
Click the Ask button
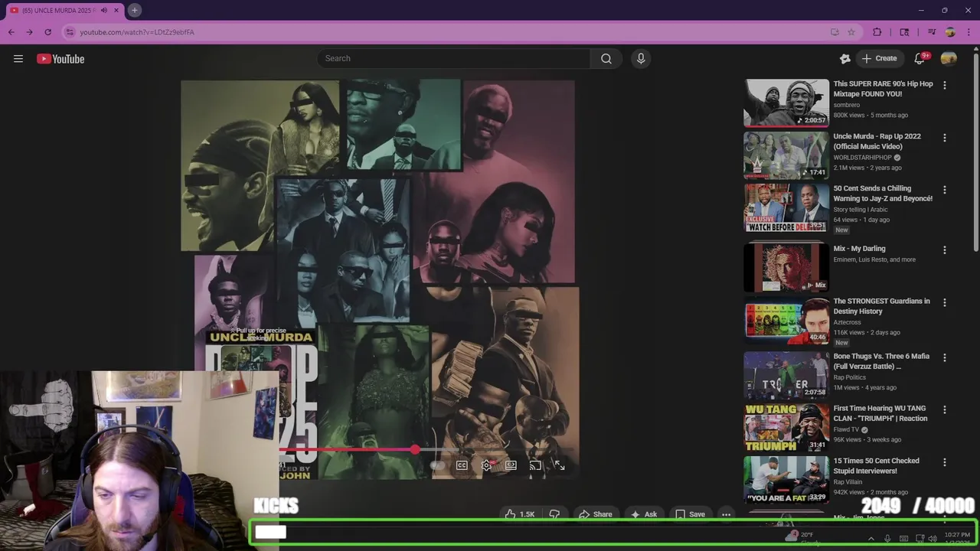643,514
